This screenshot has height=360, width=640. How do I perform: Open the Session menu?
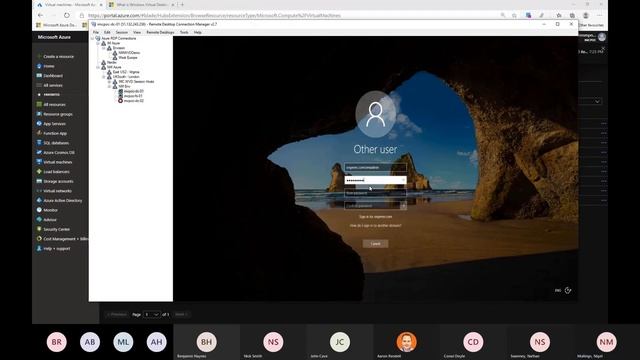point(122,32)
